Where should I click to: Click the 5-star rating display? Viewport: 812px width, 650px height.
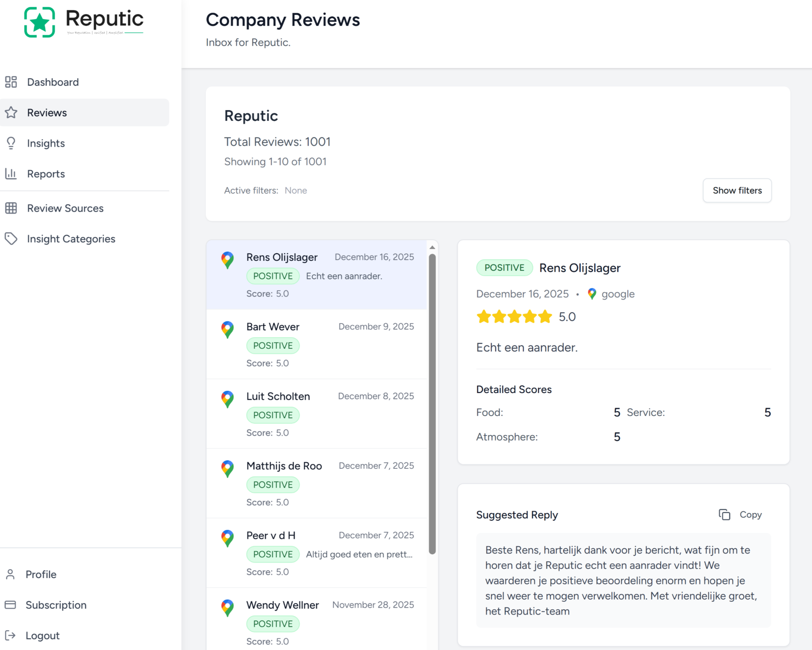pyautogui.click(x=515, y=317)
